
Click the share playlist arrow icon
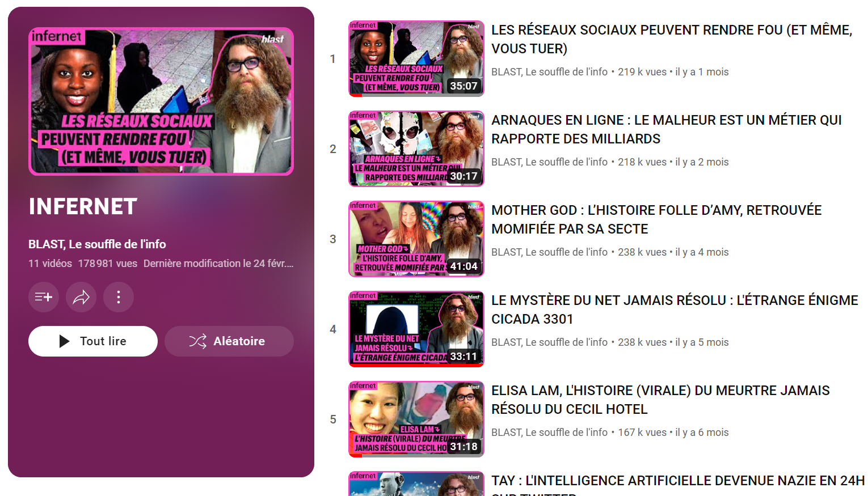tap(81, 297)
